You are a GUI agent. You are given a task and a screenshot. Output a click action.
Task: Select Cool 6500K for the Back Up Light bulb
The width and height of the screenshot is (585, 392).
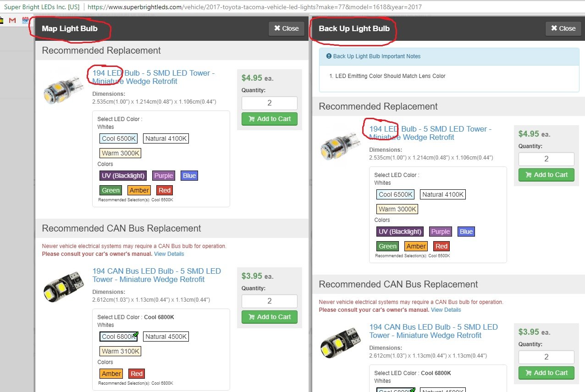[396, 194]
